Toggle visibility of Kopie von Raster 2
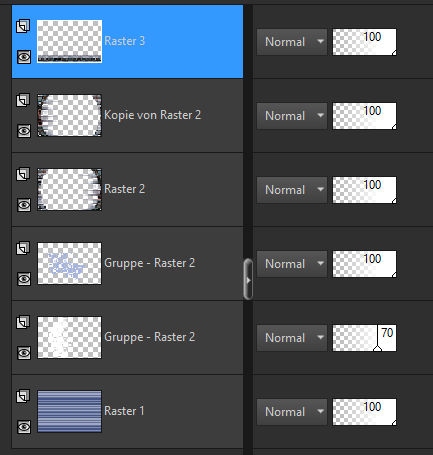Image resolution: width=433 pixels, height=455 pixels. pyautogui.click(x=24, y=131)
